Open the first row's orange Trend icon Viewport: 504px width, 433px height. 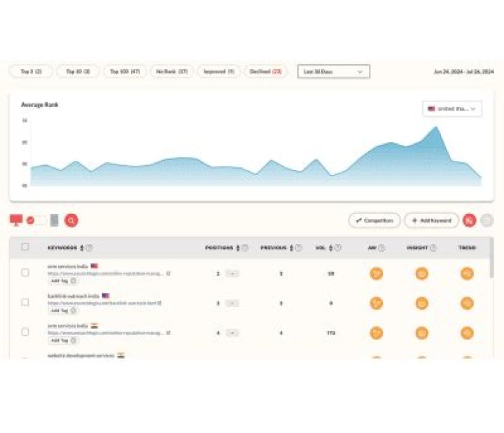[x=467, y=274]
